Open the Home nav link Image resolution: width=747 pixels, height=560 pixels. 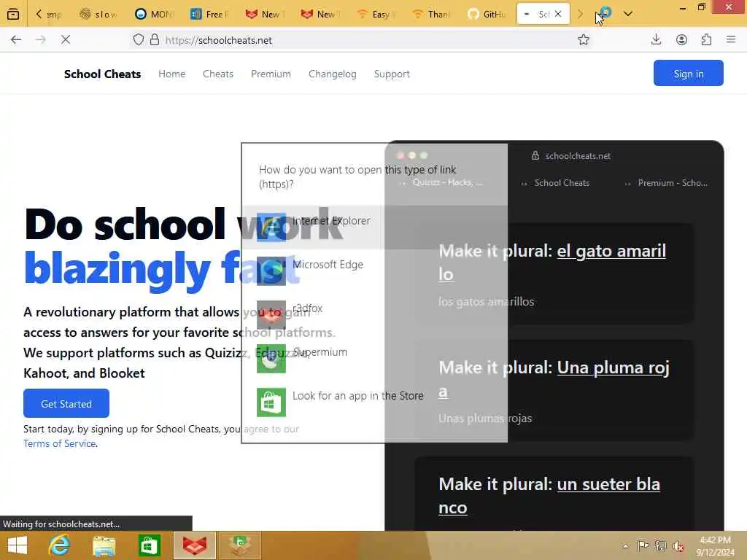coord(172,74)
